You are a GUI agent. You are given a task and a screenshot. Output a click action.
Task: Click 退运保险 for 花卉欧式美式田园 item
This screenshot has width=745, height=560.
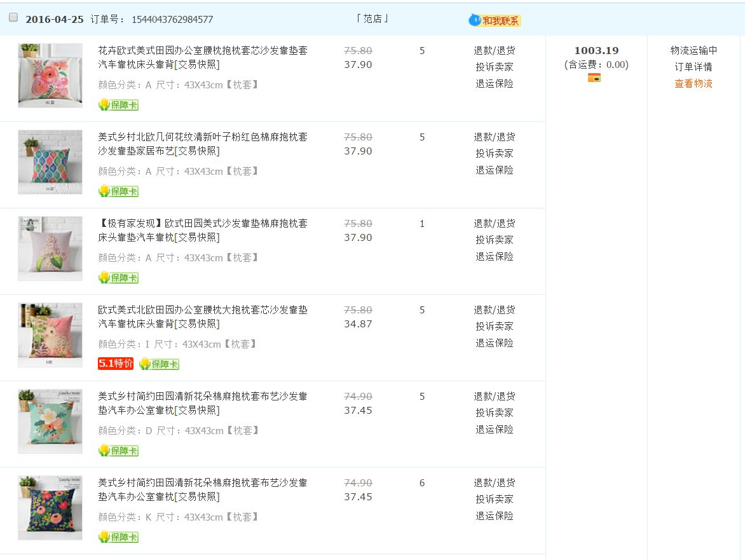pyautogui.click(x=495, y=84)
